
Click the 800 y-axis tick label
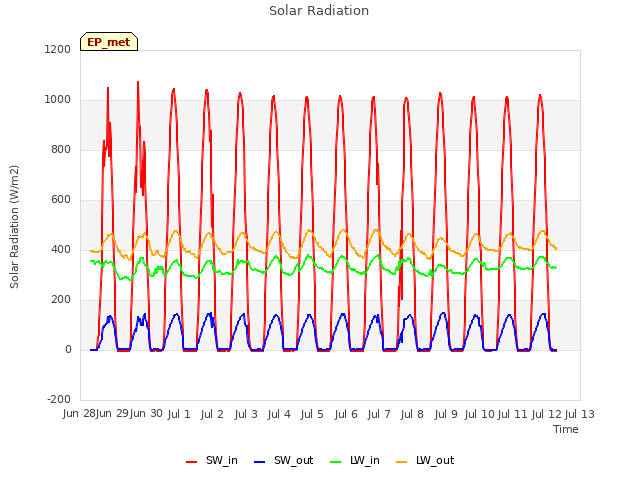61,149
